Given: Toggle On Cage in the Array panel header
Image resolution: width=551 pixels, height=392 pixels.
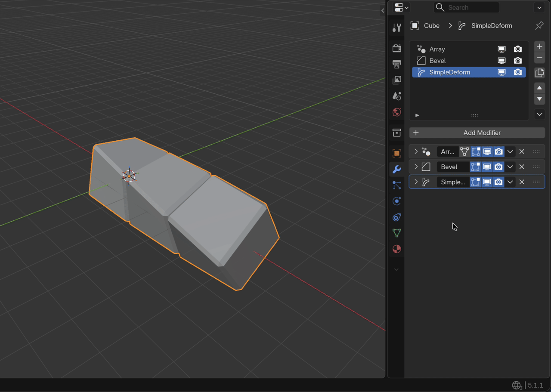Looking at the screenshot, I should [x=464, y=151].
